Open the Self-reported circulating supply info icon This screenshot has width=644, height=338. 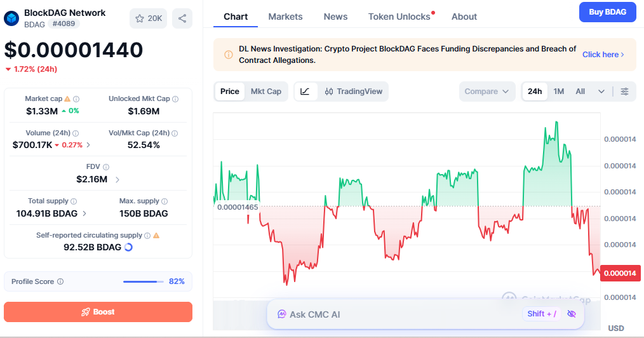click(x=147, y=235)
